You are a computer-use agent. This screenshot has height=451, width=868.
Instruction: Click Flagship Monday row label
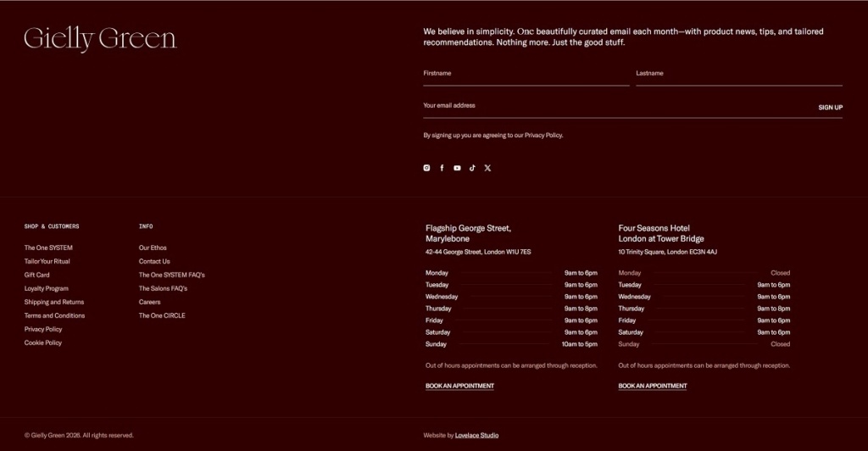click(x=437, y=273)
